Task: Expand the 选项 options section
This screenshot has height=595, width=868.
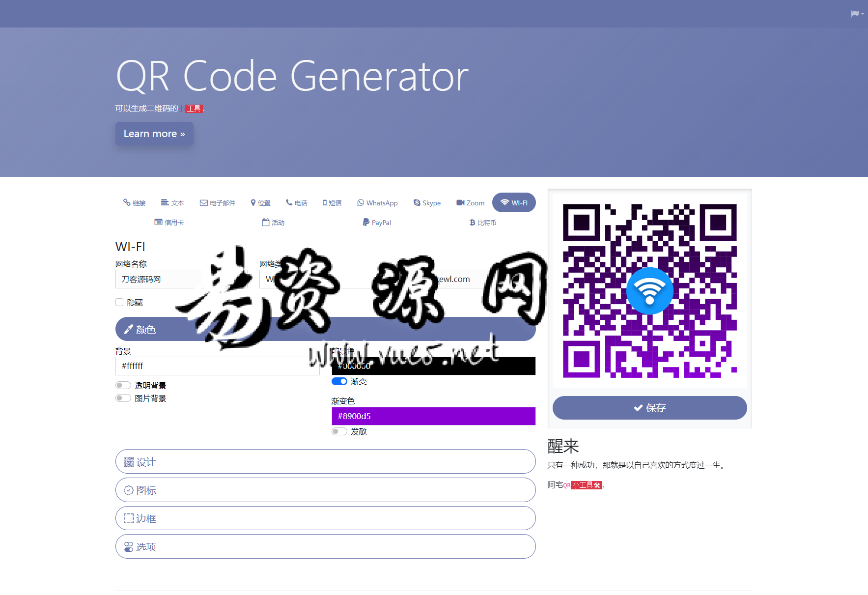Action: [x=325, y=546]
